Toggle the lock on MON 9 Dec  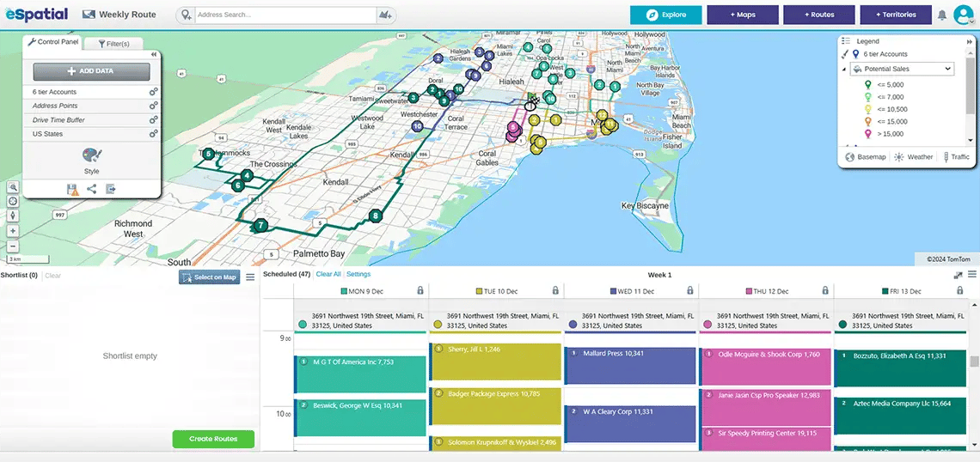420,290
